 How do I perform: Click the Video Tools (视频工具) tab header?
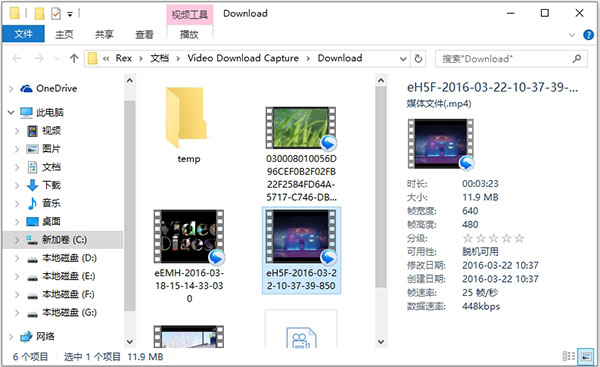click(189, 15)
